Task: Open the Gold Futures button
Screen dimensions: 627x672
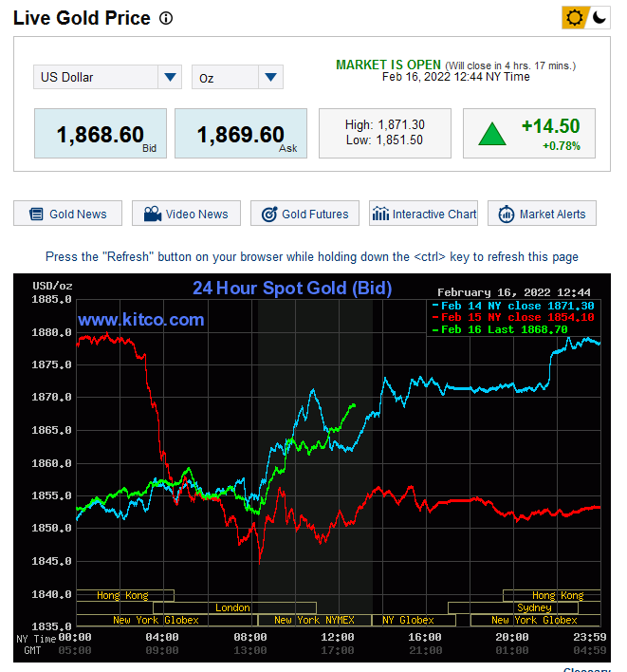Action: pos(304,214)
